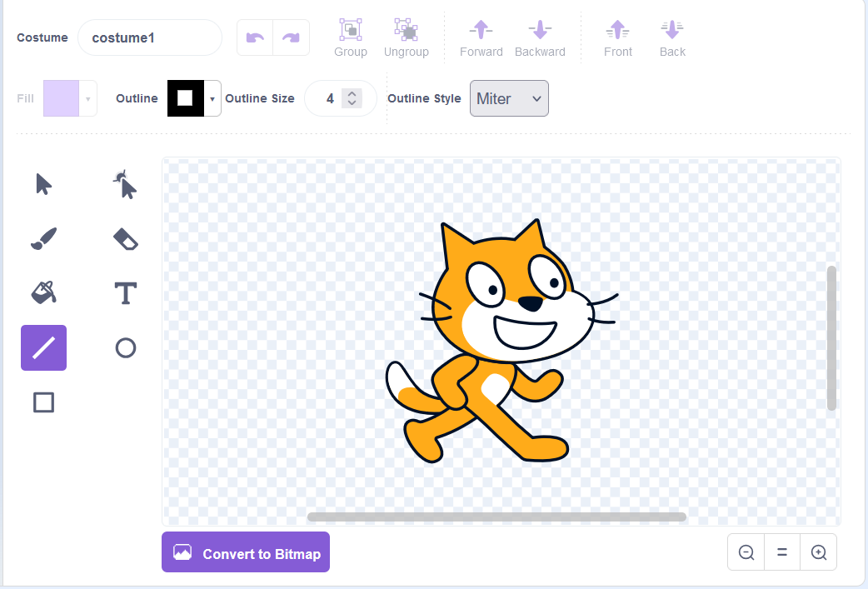Viewport: 868px width, 589px height.
Task: Select the Reshape tool
Action: point(125,184)
